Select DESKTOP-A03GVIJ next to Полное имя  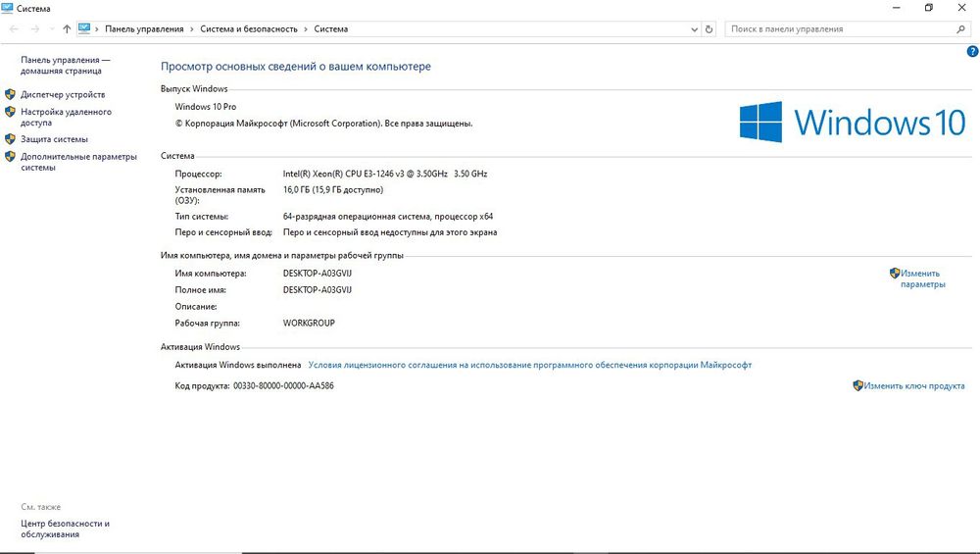[318, 290]
